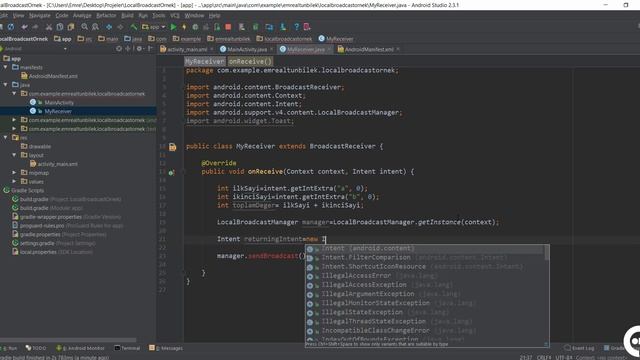
Task: Open the Terminal tool window
Action: [x=128, y=348]
